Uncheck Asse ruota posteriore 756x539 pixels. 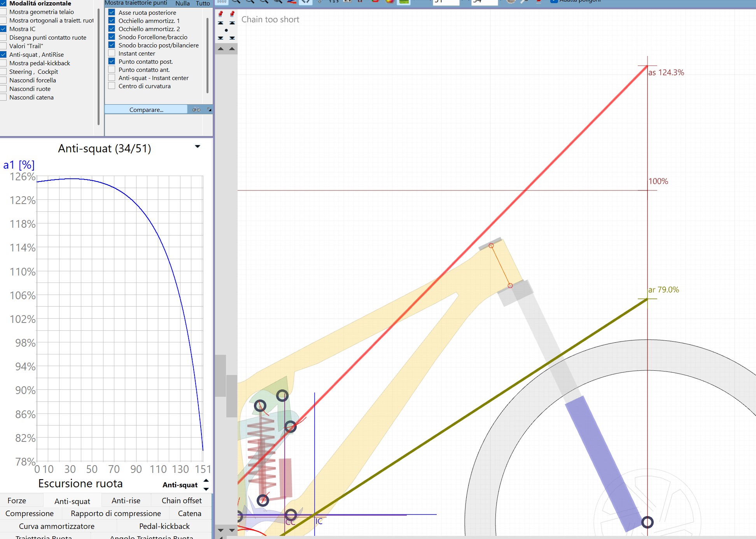tap(112, 12)
